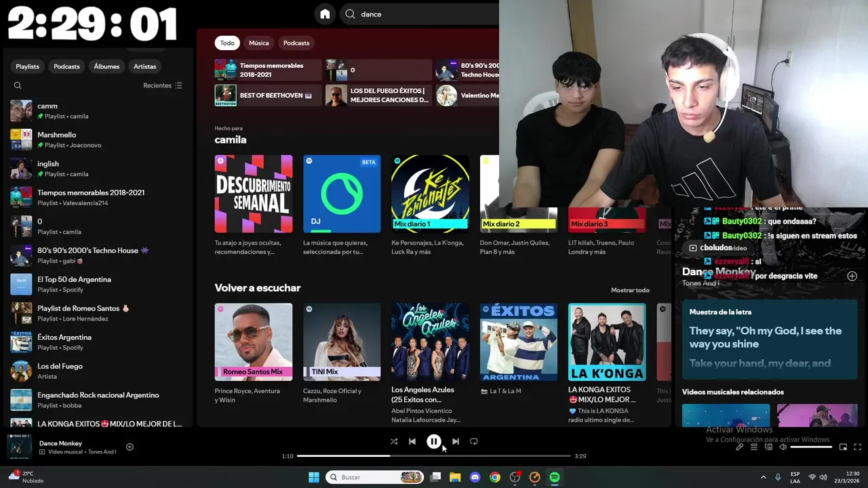Screen dimensions: 868x488
Task: Skip to next track
Action: (x=455, y=441)
